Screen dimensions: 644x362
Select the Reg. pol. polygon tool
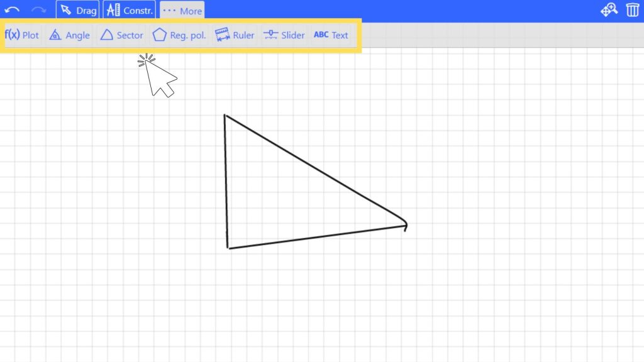pyautogui.click(x=179, y=35)
